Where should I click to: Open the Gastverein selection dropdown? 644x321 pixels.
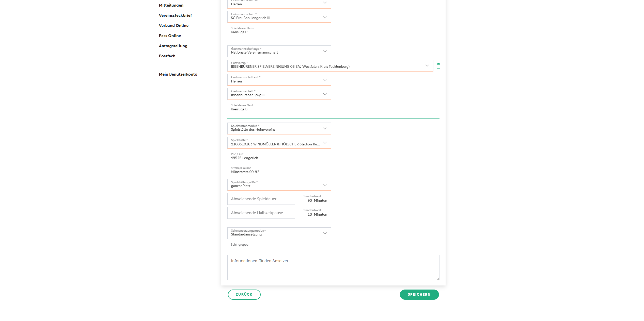pyautogui.click(x=330, y=65)
